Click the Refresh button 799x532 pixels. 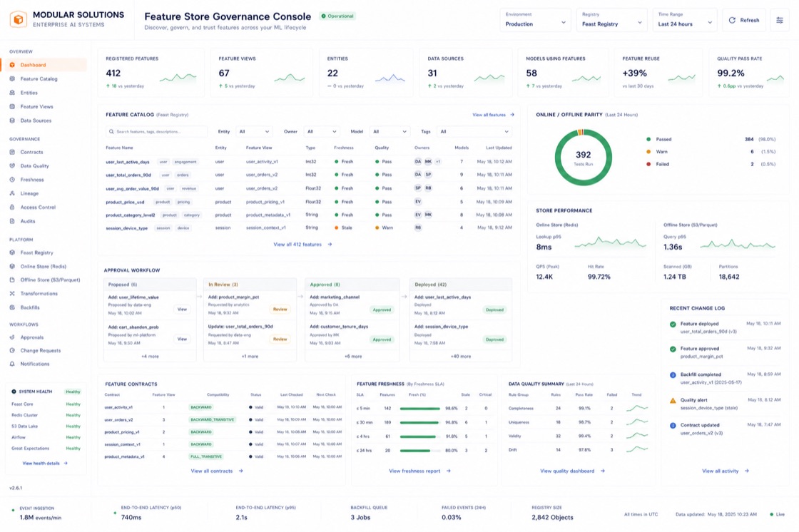[x=744, y=21]
